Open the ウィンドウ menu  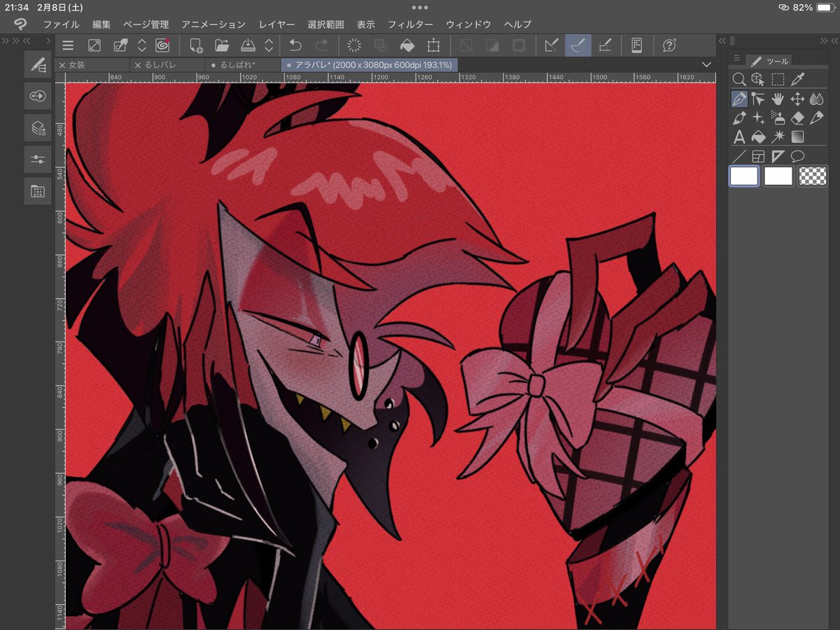pyautogui.click(x=468, y=24)
